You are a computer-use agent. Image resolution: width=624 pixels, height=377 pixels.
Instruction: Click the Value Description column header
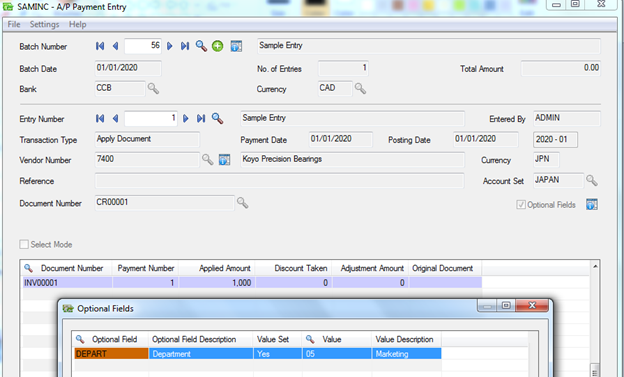(407, 340)
